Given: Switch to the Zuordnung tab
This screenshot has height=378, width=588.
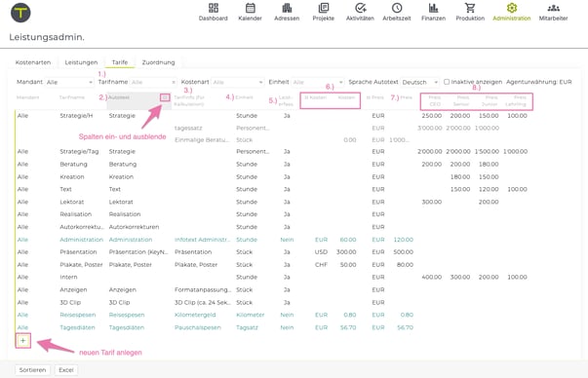Looking at the screenshot, I should [x=158, y=62].
